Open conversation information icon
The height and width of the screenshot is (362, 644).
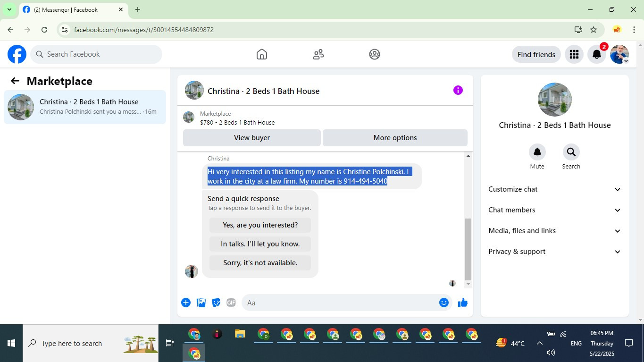[x=458, y=90]
